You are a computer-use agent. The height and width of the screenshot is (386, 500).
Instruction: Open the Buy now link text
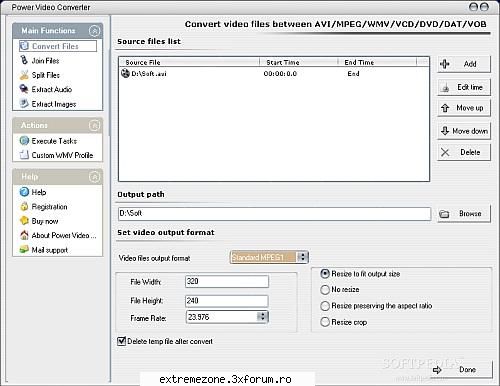click(x=45, y=221)
